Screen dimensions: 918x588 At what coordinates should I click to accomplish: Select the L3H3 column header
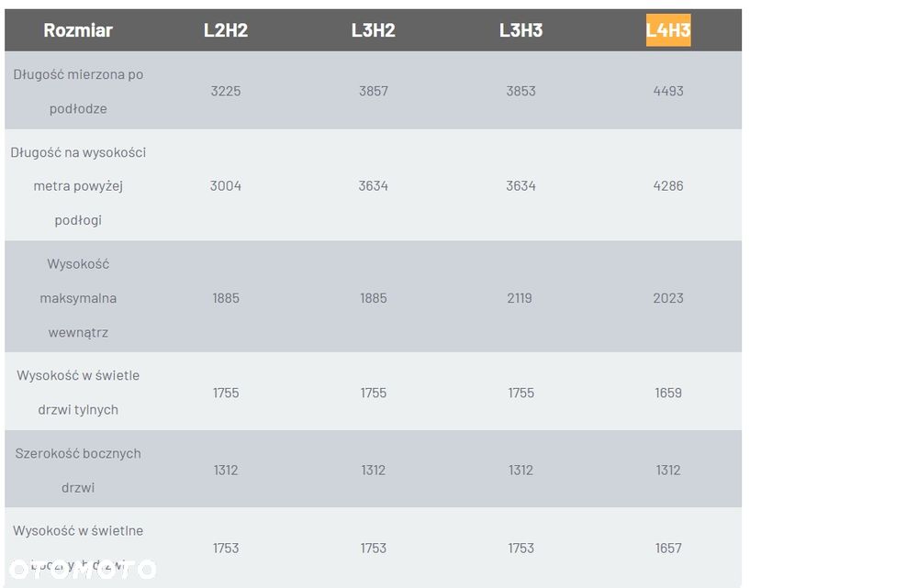point(521,30)
